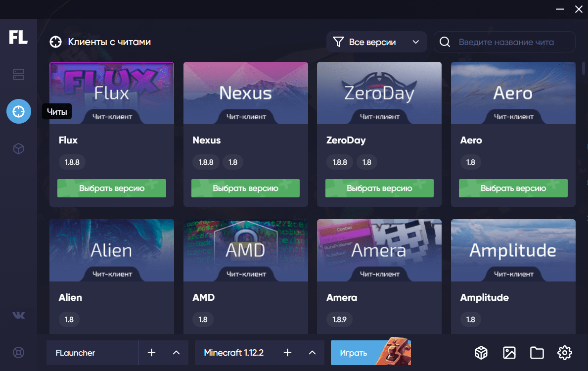Add a Minecraft version with plus button
The image size is (588, 371).
[x=288, y=353]
